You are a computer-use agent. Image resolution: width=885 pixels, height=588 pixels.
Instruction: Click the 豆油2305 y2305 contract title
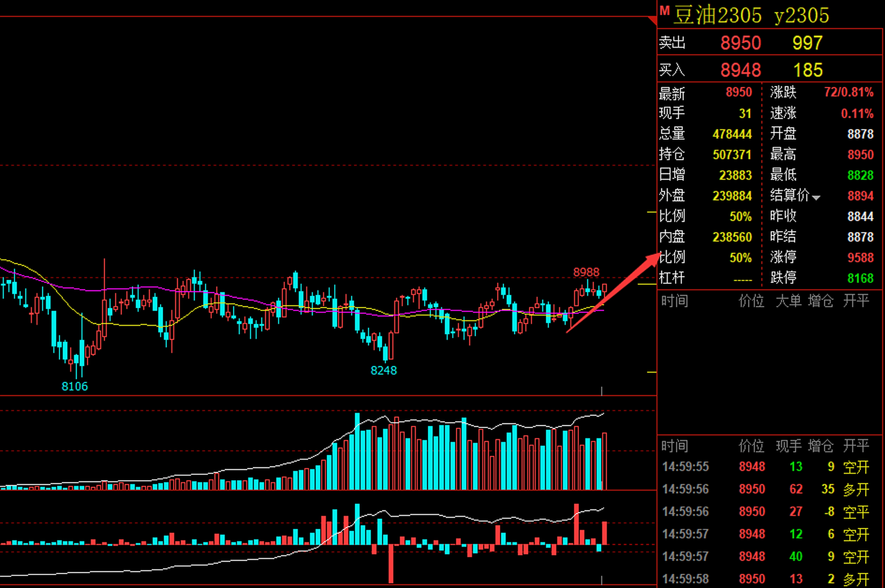tap(751, 16)
